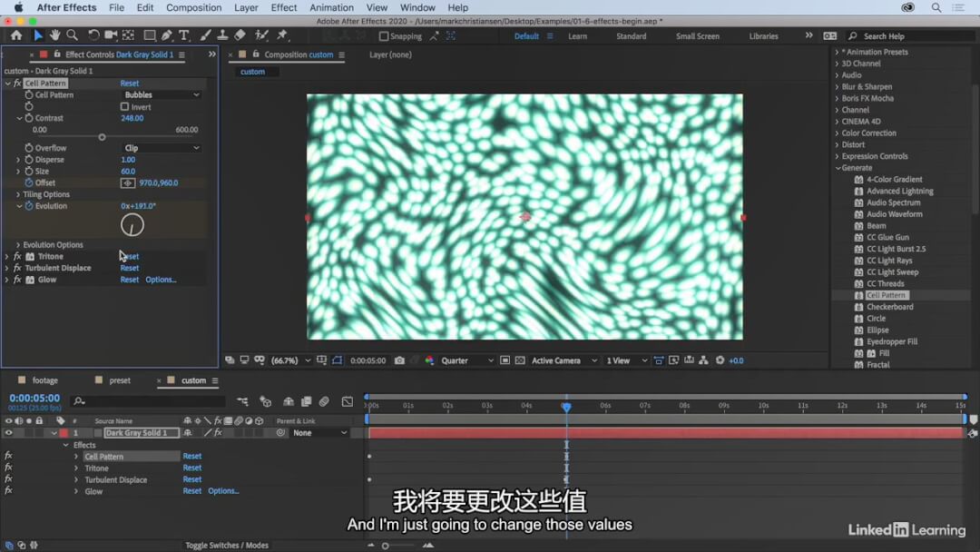Open the Apple menu
The height and width of the screenshot is (552, 980).
tap(19, 7)
